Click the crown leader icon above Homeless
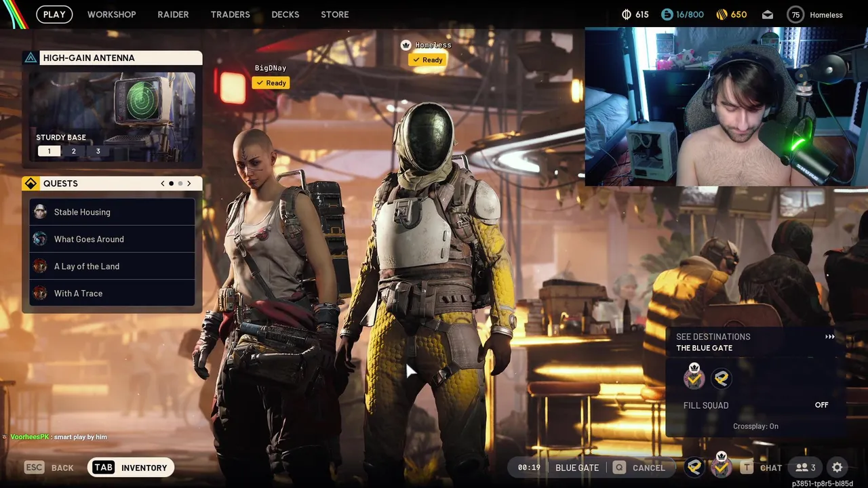868x488 pixels. coord(406,45)
